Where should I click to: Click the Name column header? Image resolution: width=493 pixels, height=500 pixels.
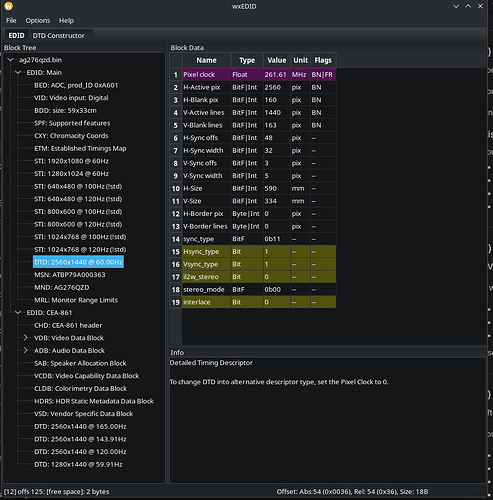coord(206,60)
